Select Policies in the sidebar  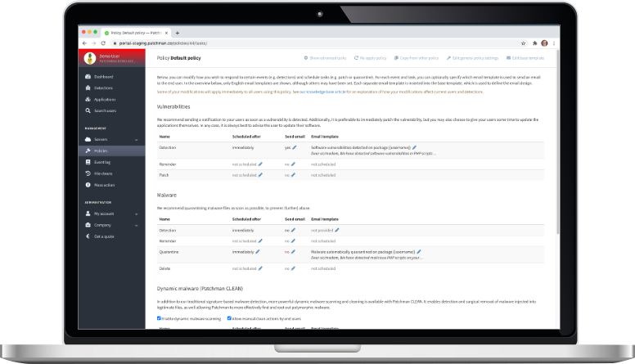(x=101, y=151)
